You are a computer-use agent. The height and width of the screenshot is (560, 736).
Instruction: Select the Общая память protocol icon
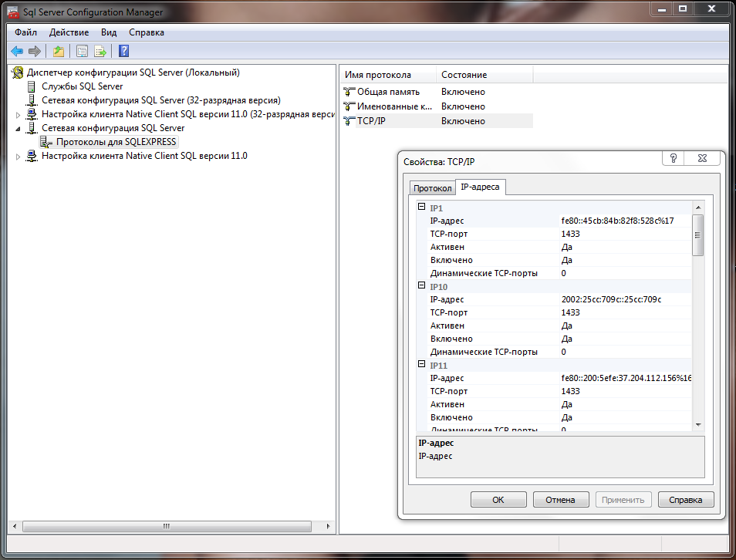point(349,92)
